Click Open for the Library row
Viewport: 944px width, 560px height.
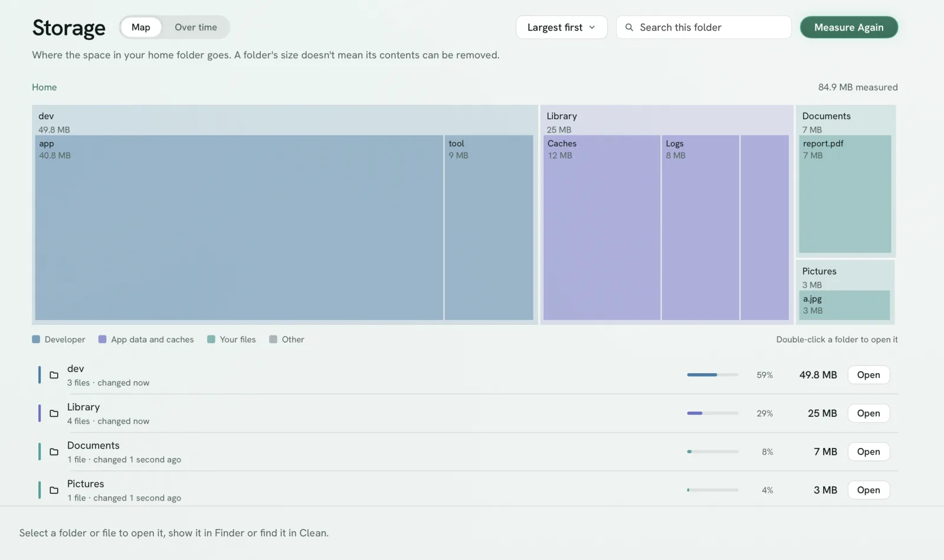[868, 413]
